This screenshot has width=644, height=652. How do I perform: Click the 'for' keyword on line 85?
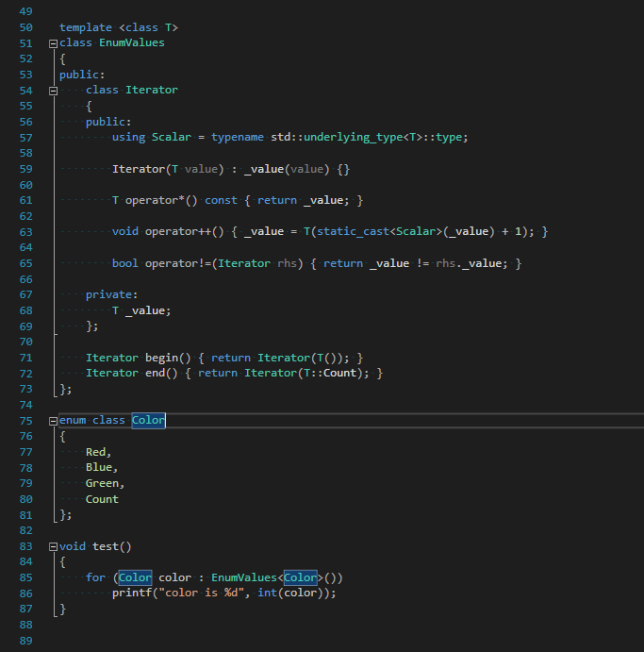95,578
